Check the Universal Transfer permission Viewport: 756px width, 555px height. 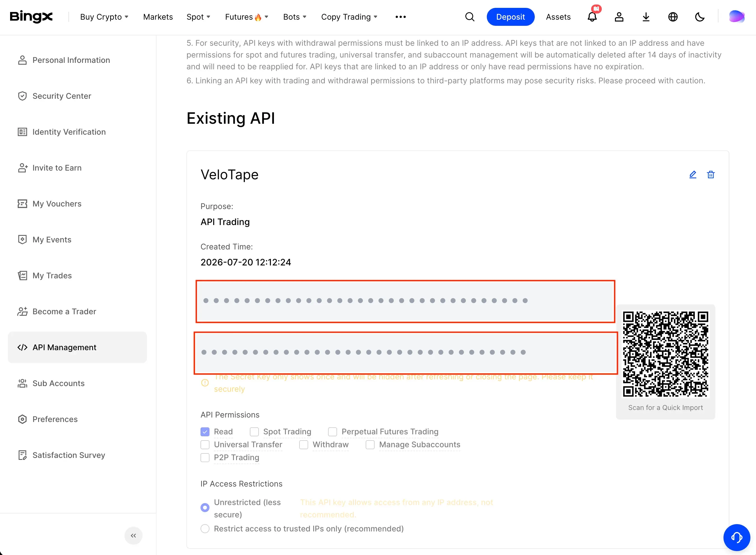click(x=205, y=445)
